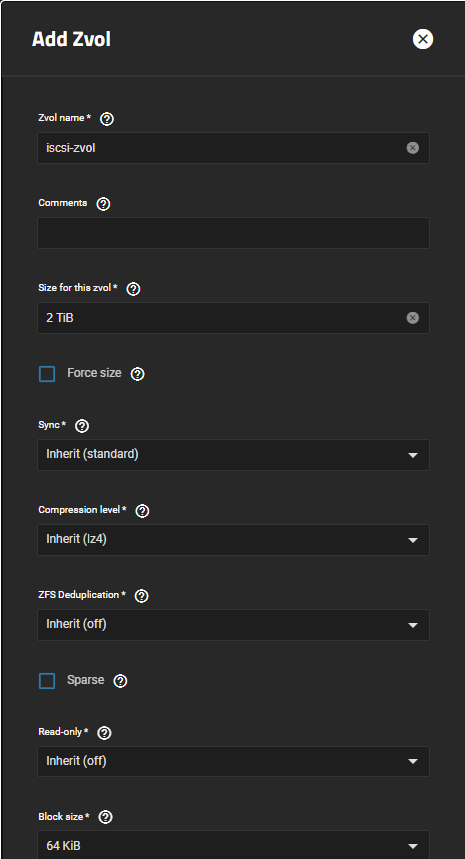
Task: Click the help icon beside the Sync label
Action: (x=82, y=426)
